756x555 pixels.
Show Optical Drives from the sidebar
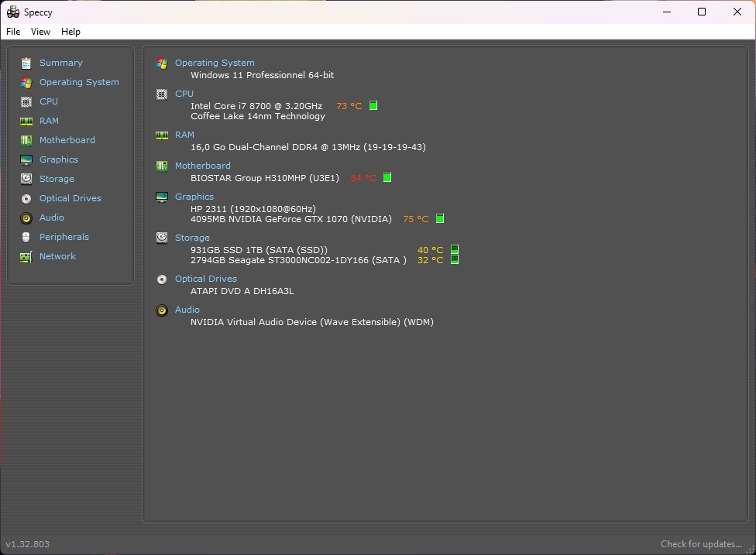coord(70,198)
